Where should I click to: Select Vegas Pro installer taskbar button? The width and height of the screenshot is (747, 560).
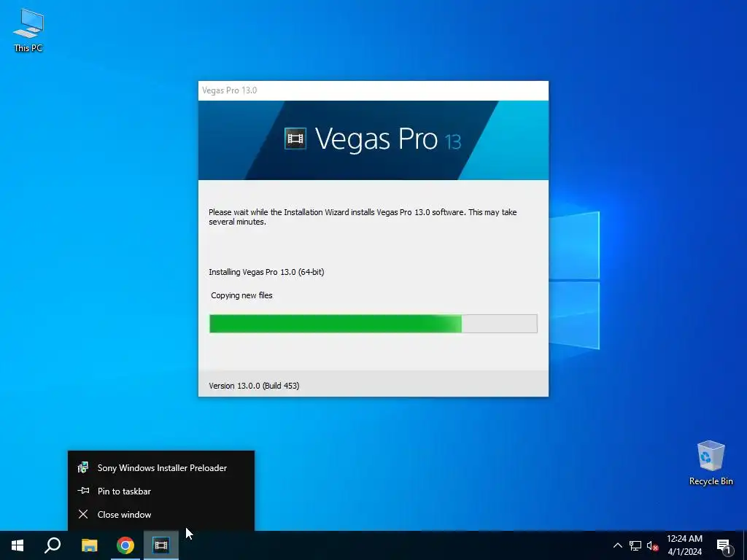161,545
